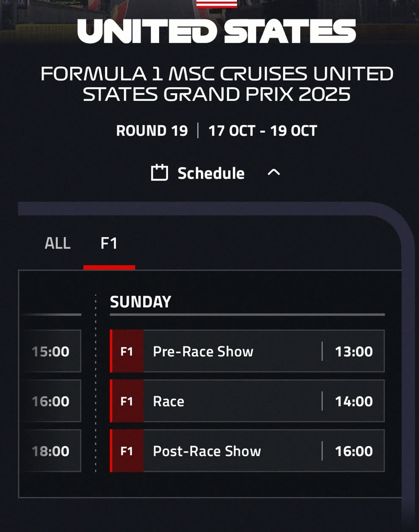Click the F1 badge on the Race row
Viewport: 419px width, 532px height.
point(127,401)
